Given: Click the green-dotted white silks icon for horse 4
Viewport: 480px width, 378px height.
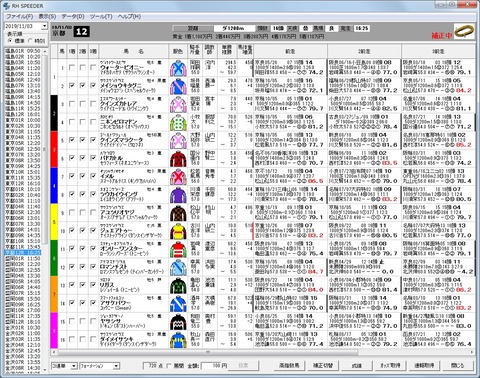Looking at the screenshot, I should click(178, 122).
